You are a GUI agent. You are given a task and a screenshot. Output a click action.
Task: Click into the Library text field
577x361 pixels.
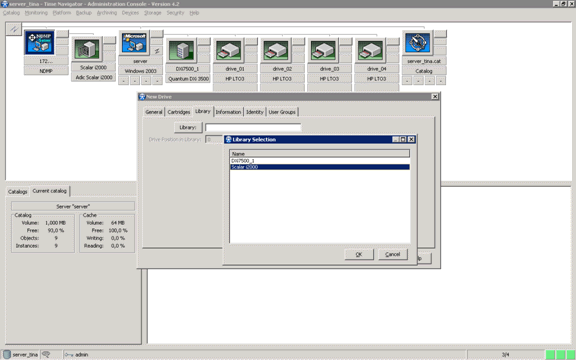click(x=253, y=127)
